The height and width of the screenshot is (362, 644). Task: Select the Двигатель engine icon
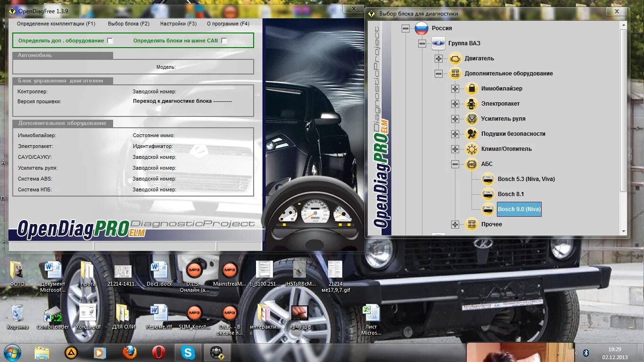pyautogui.click(x=454, y=58)
